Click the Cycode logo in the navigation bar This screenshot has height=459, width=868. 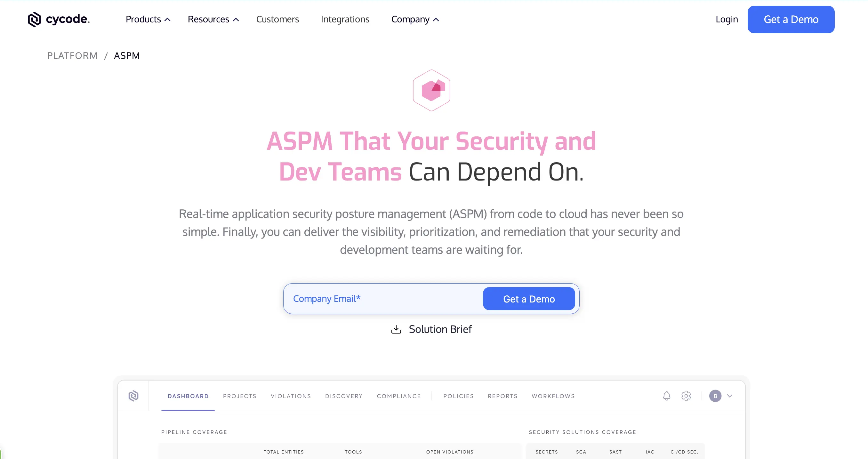[58, 19]
